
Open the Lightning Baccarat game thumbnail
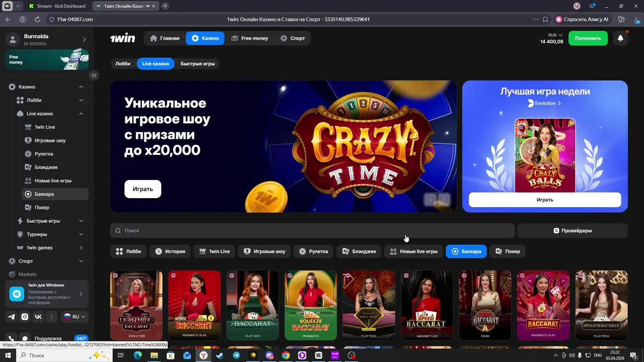[x=136, y=305]
